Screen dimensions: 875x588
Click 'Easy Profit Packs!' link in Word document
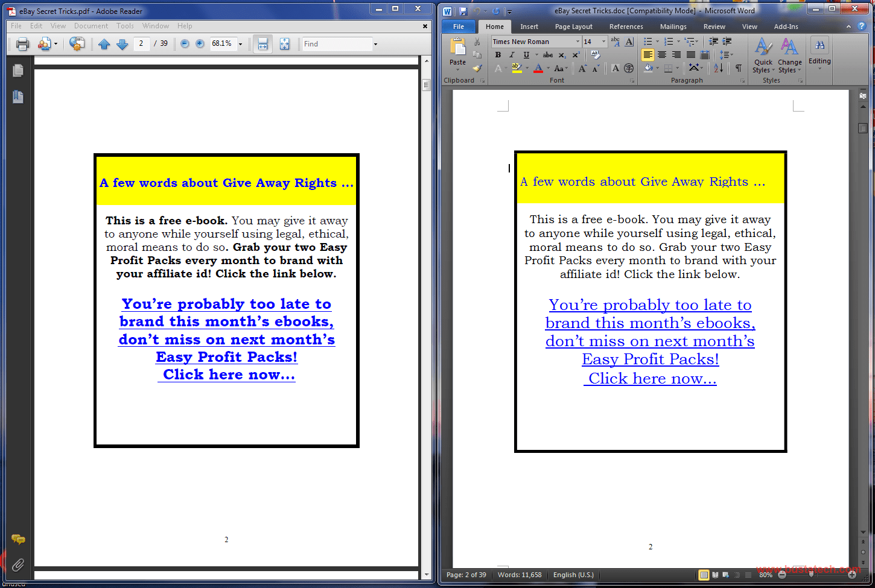(x=651, y=359)
